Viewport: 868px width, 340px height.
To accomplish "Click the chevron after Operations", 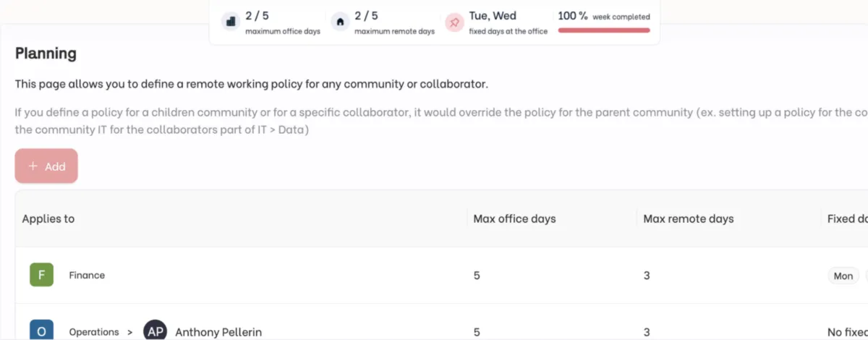I will click(x=130, y=332).
